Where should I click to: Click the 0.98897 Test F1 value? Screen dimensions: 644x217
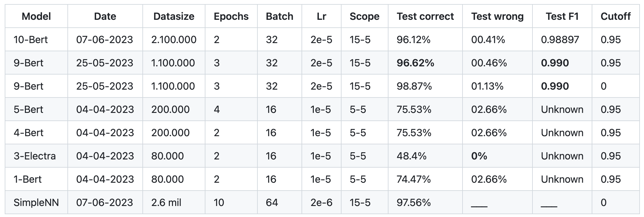560,40
